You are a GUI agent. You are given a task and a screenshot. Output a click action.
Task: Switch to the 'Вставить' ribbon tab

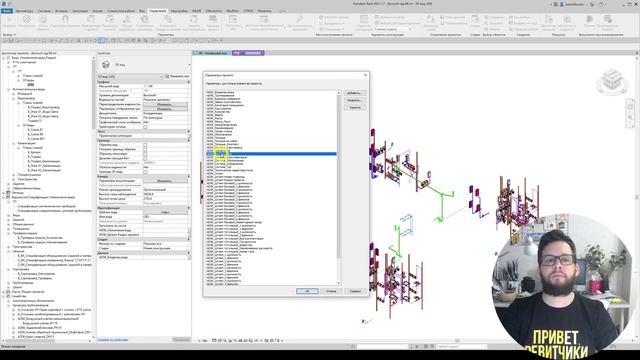(61, 11)
